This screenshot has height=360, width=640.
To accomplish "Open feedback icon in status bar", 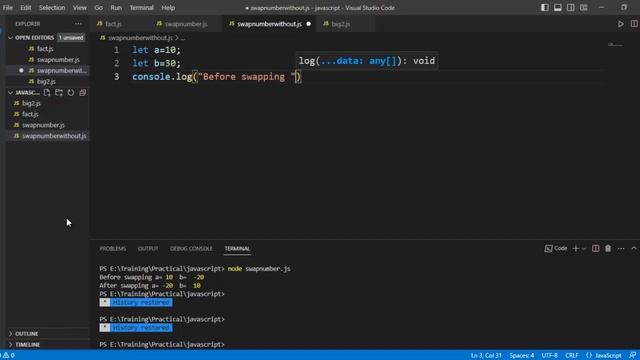I will coord(632,356).
